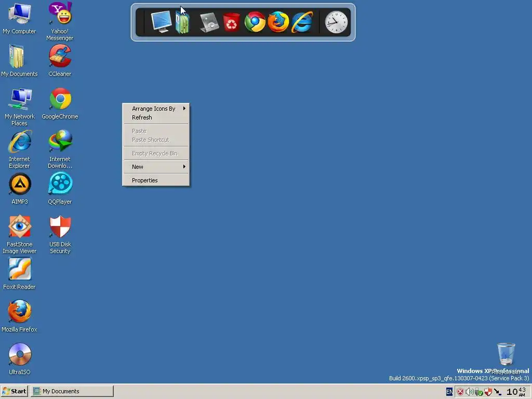Launch Firefox from the dock
This screenshot has height=399, width=532.
pos(278,22)
